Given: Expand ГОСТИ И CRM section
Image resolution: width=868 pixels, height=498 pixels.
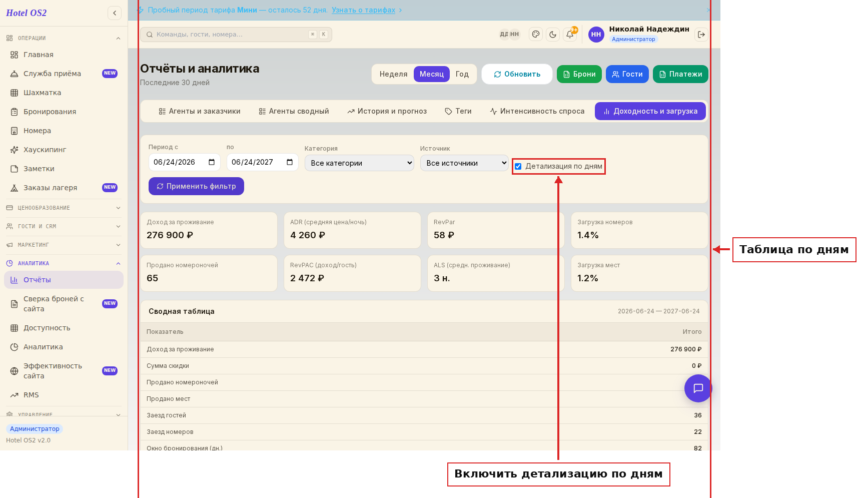Looking at the screenshot, I should (x=64, y=226).
